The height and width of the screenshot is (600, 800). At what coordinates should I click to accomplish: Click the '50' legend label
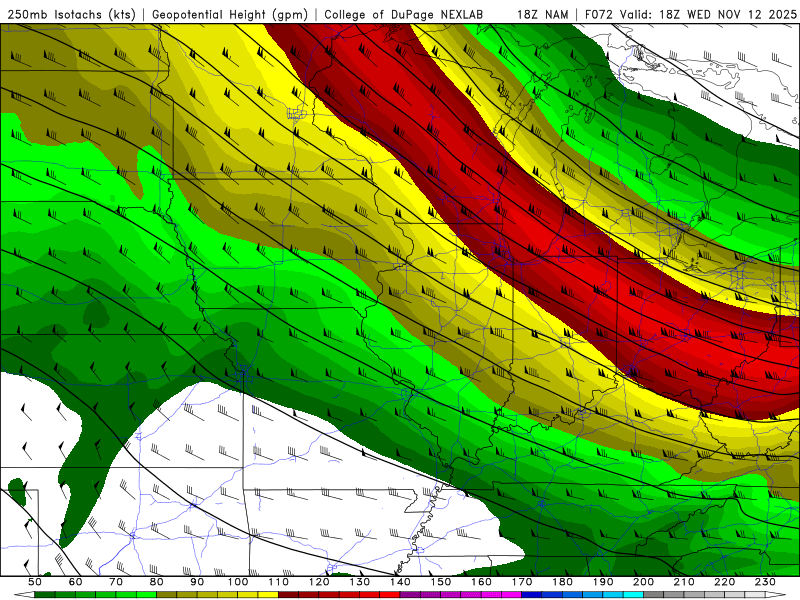[x=35, y=582]
